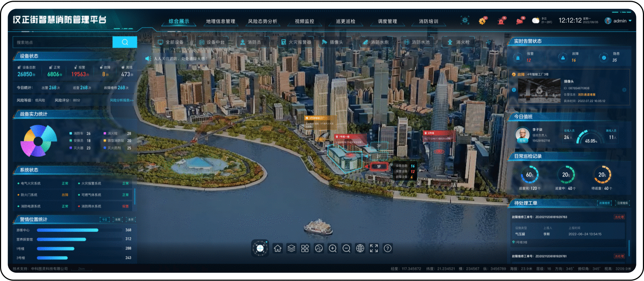This screenshot has height=281, width=644.
Task: Click 去处理 for order ending 9783
Action: point(619,217)
